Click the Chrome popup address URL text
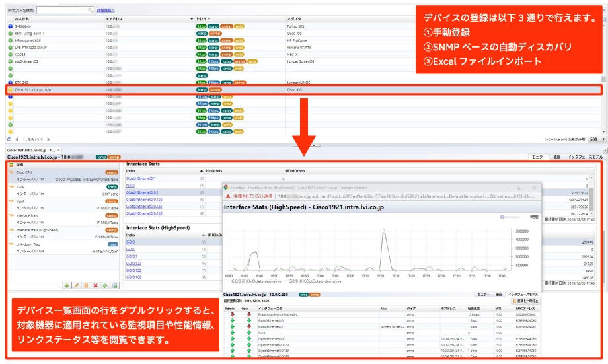The height and width of the screenshot is (364, 608). pos(407,196)
